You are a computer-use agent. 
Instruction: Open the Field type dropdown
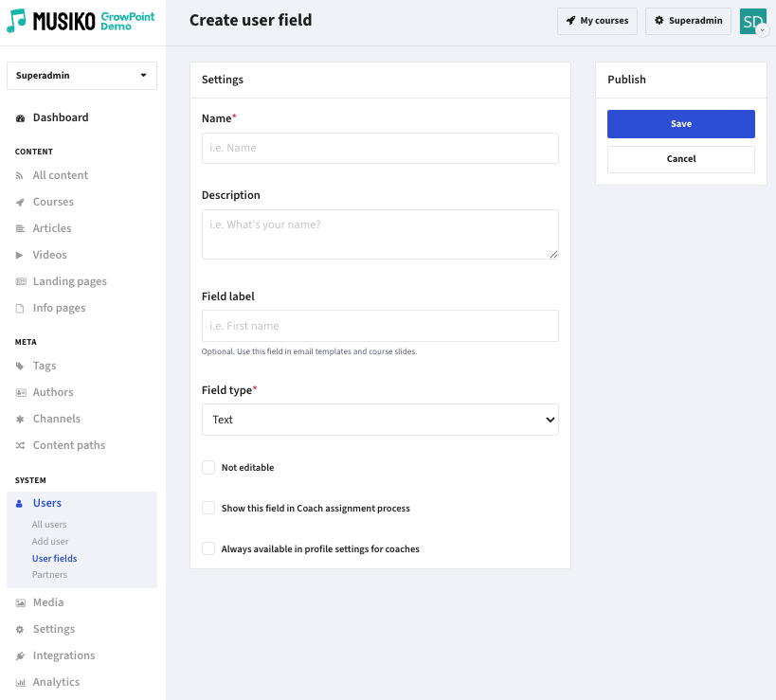380,420
